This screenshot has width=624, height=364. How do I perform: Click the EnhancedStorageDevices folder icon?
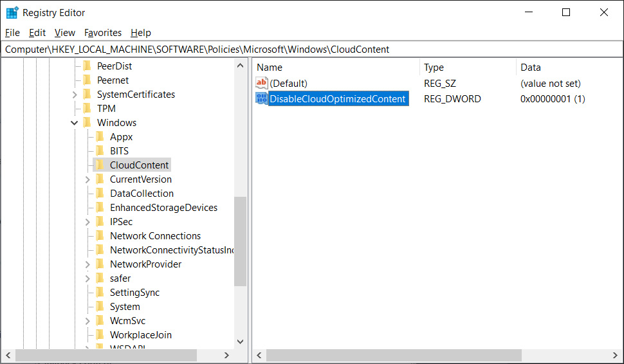[100, 207]
